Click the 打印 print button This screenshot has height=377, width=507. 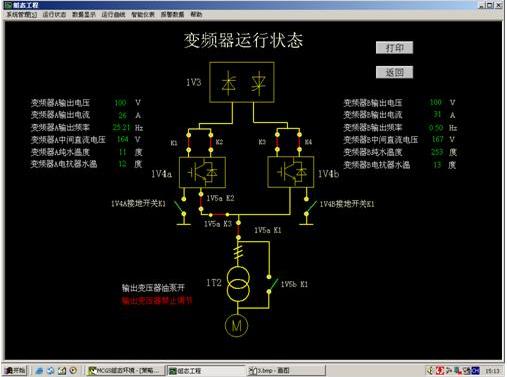(394, 48)
